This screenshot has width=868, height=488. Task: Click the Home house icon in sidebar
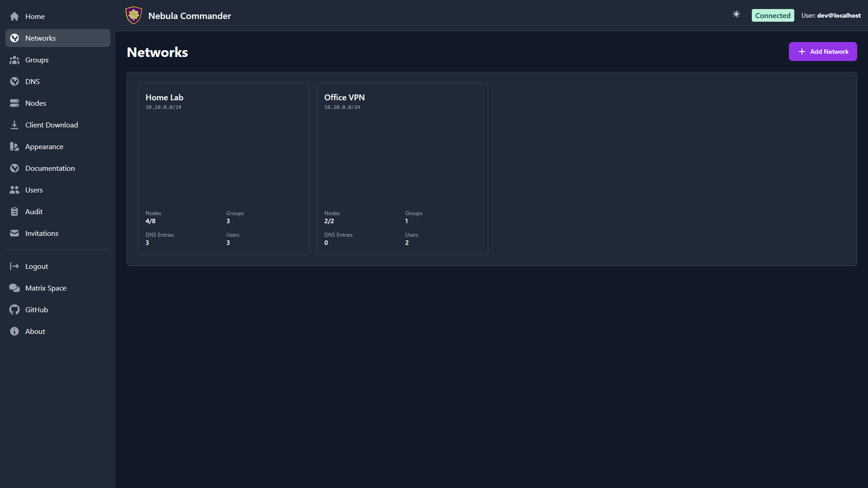(x=14, y=16)
